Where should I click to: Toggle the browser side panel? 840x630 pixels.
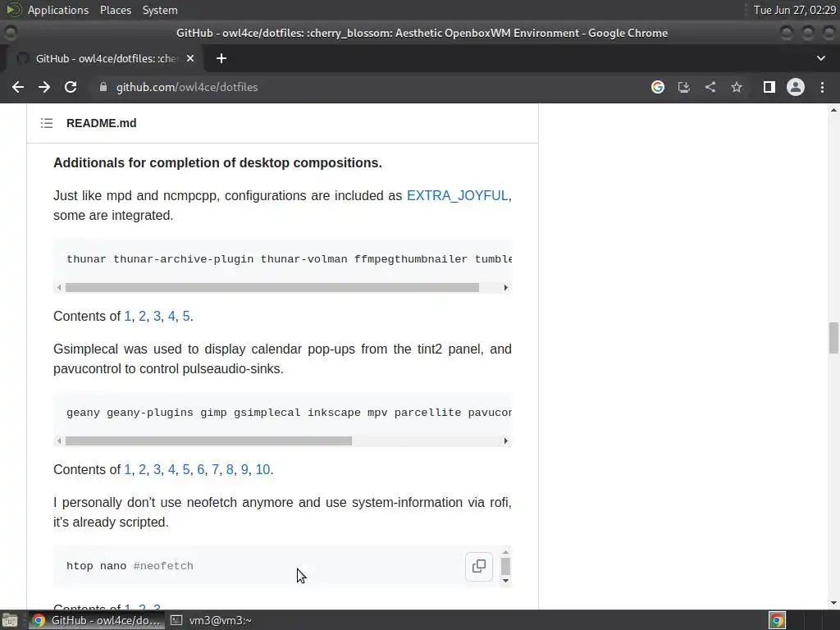pyautogui.click(x=769, y=87)
